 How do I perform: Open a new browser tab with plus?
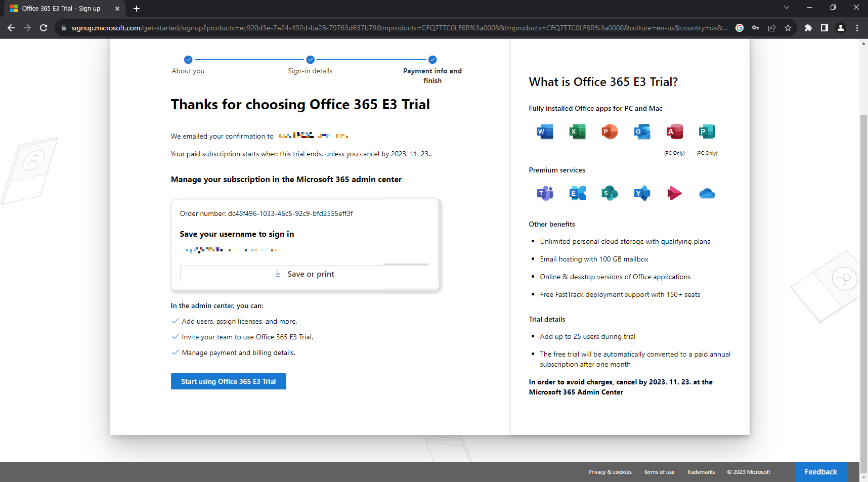point(137,9)
